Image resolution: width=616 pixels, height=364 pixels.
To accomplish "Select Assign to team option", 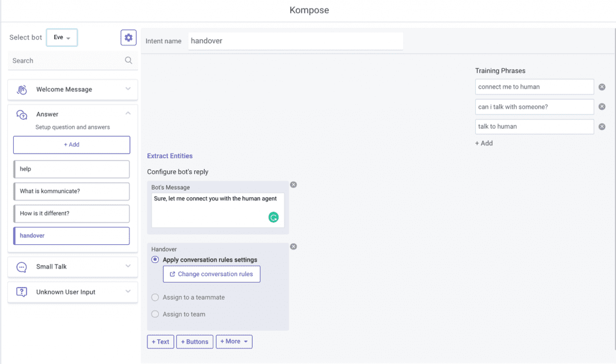I will coord(155,314).
